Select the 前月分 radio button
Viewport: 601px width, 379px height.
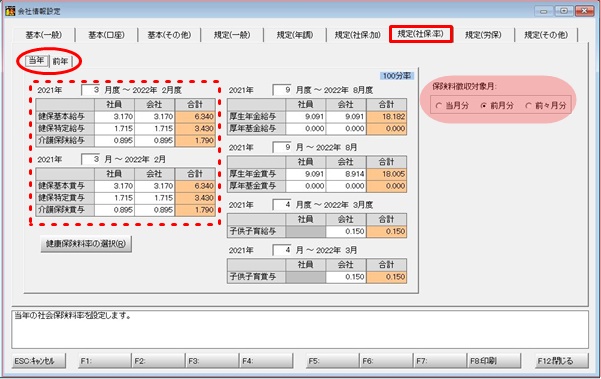497,106
